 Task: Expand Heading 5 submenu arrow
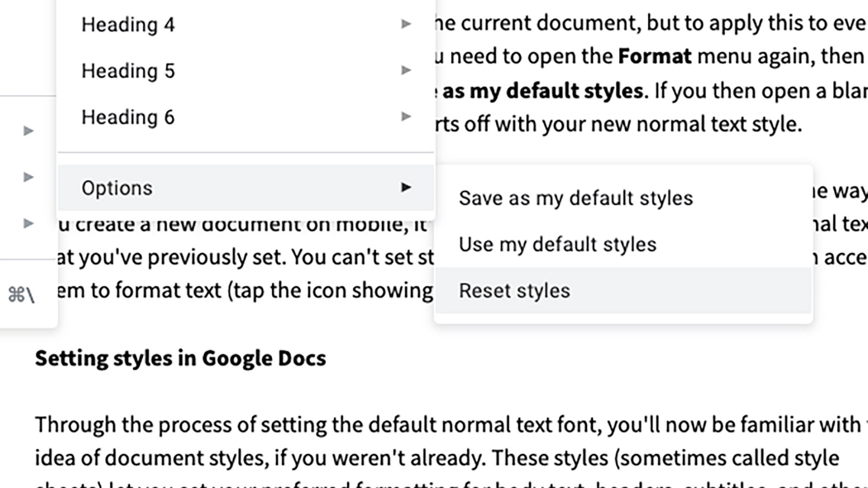coord(405,71)
